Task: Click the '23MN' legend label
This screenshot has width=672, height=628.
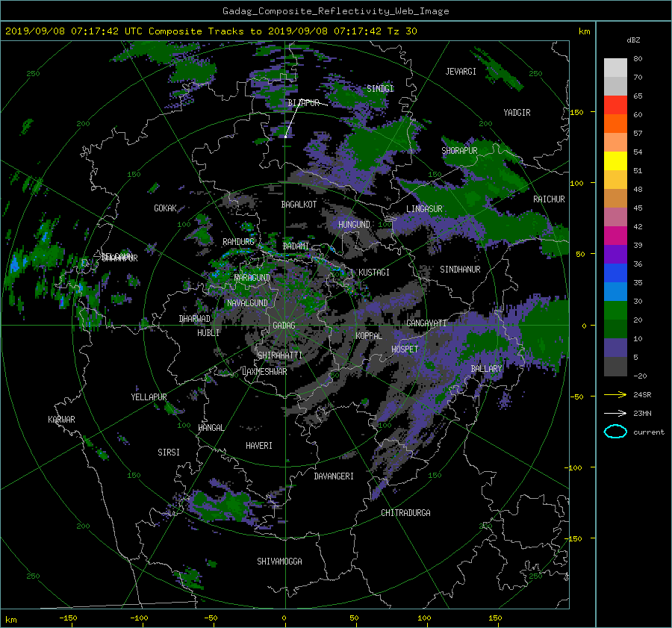Action: [x=642, y=413]
